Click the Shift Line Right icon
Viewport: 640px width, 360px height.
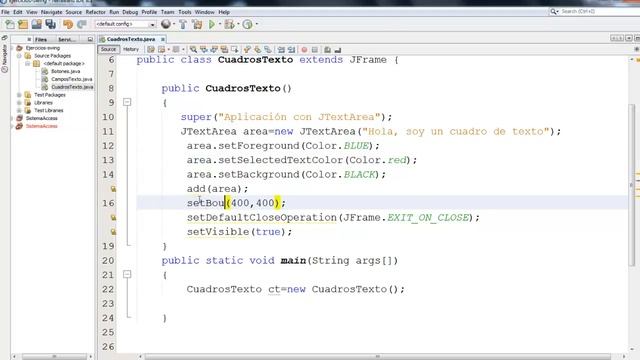(291, 50)
